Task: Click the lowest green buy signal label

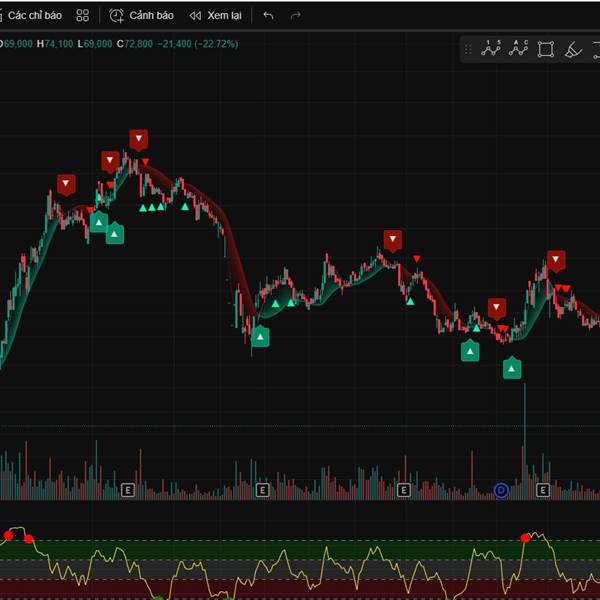Action: click(x=512, y=368)
